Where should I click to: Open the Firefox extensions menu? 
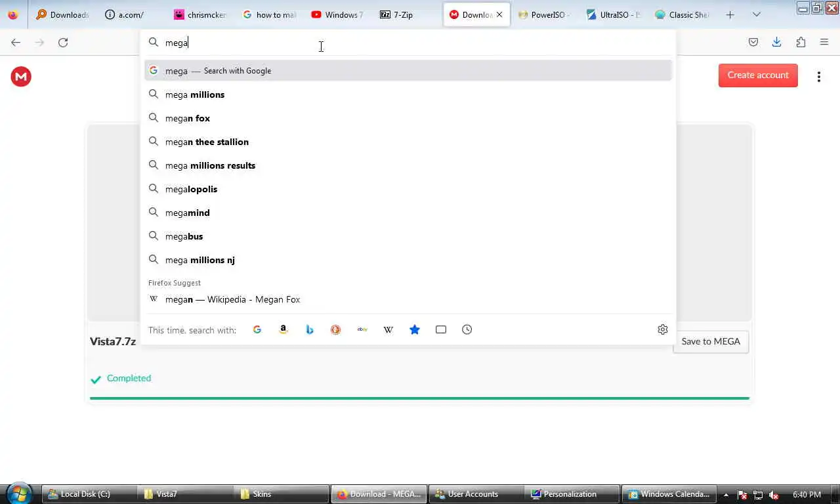(x=801, y=42)
